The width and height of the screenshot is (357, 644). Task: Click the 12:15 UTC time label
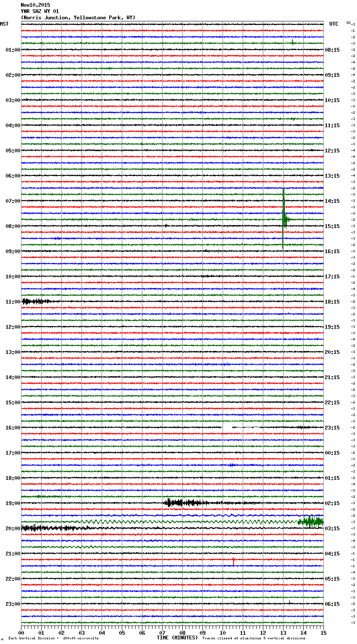[x=332, y=151]
